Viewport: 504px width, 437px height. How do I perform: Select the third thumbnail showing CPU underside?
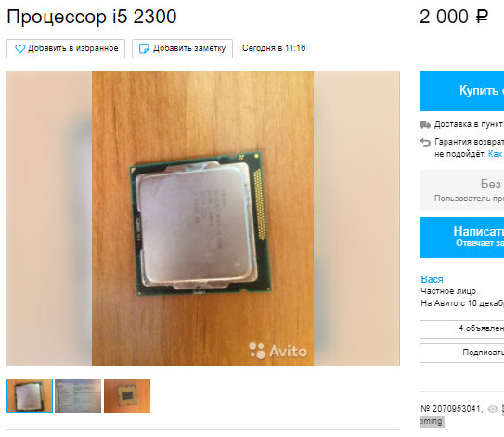coord(127,396)
